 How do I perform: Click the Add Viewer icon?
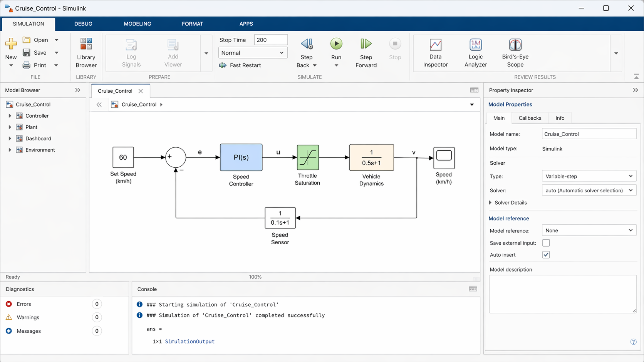(173, 45)
